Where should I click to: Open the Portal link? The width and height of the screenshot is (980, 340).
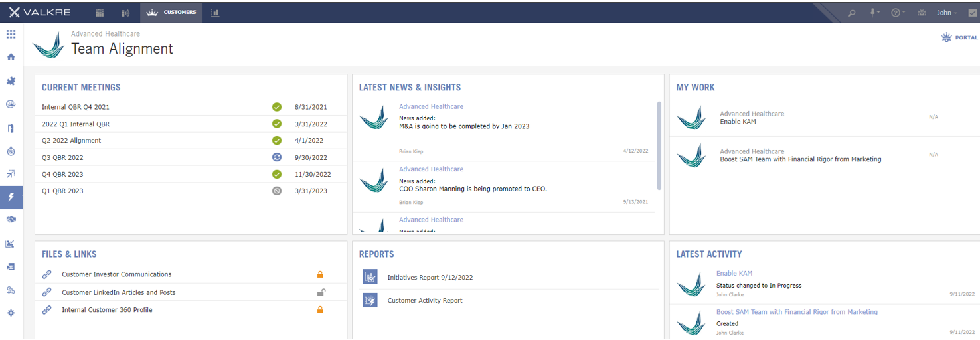(x=959, y=38)
